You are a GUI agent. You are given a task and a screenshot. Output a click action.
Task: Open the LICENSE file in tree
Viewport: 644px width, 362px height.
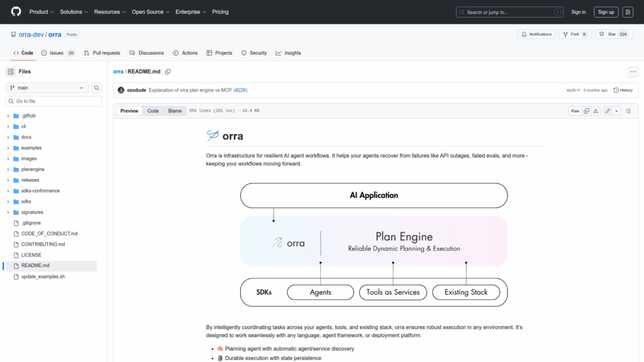pos(31,255)
